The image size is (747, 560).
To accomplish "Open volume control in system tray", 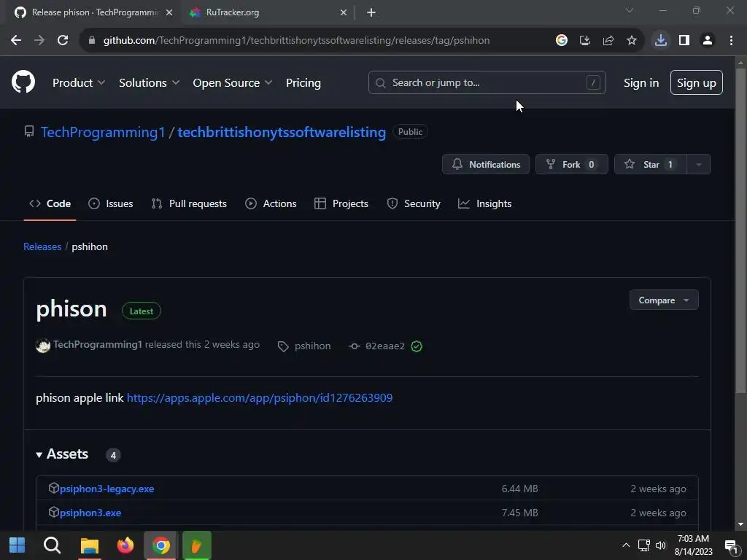I will pyautogui.click(x=661, y=545).
